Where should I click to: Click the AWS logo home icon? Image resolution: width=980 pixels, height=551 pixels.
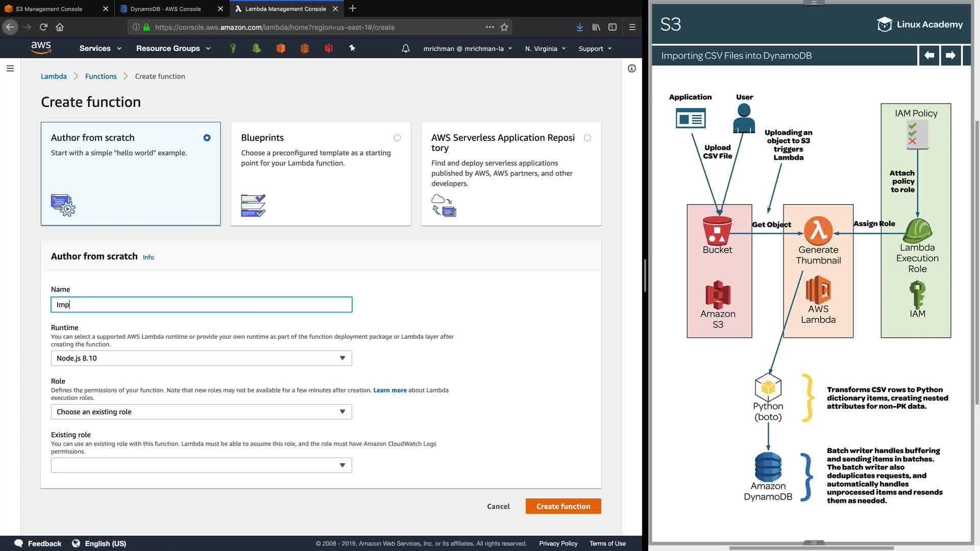click(41, 48)
